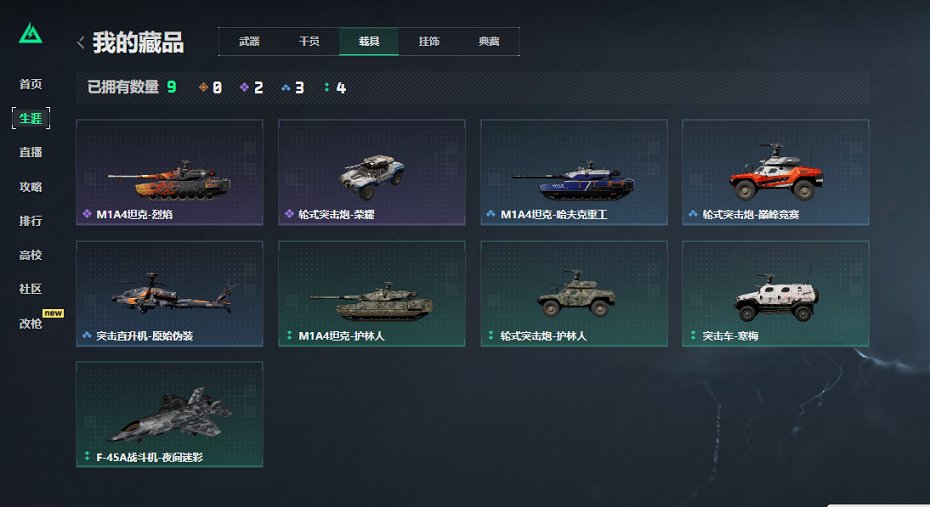Open 改枪 marked with new badge
This screenshot has width=930, height=507.
tap(30, 323)
